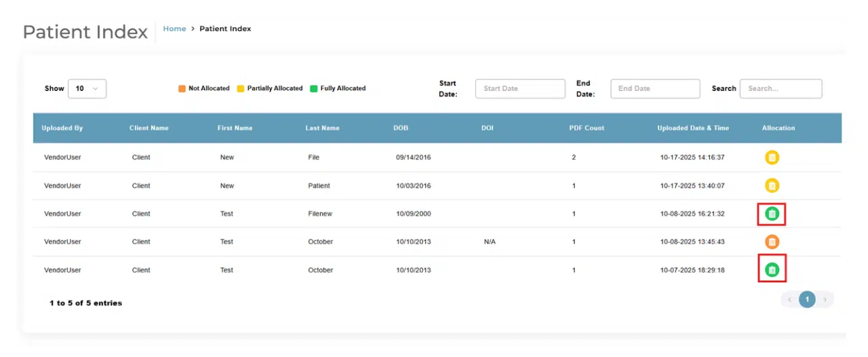Click orange Not Allocated legend swatch

[182, 88]
